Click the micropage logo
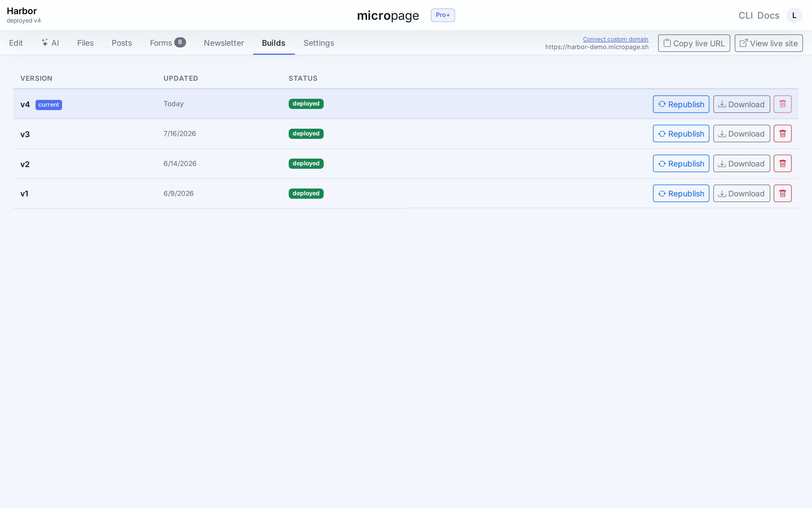Viewport: 812px width, 508px height. 388,16
